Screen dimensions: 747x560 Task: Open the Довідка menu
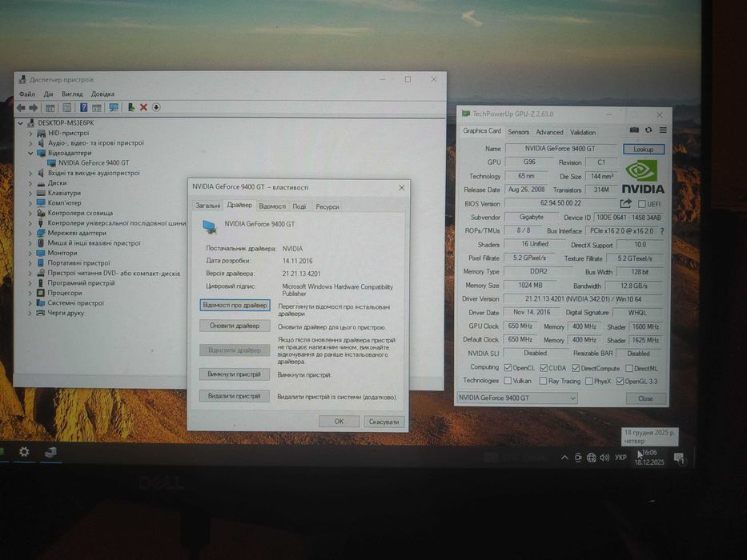pos(102,94)
